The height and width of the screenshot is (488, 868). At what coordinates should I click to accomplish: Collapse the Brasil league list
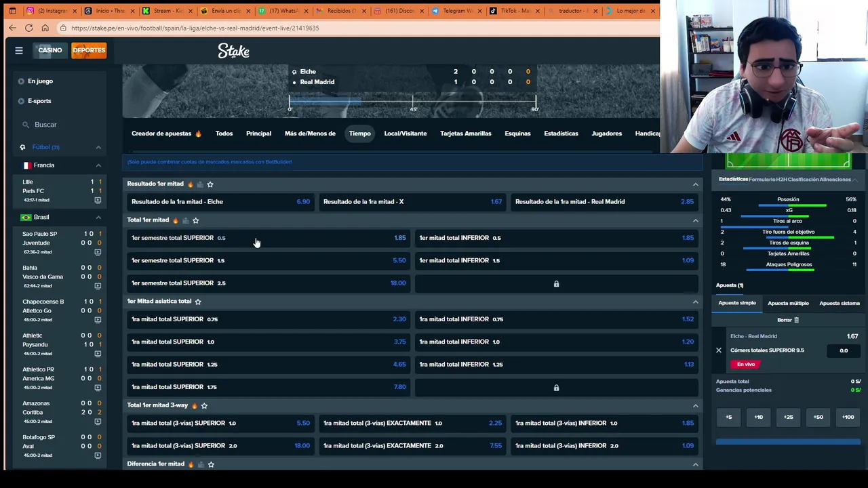(98, 218)
